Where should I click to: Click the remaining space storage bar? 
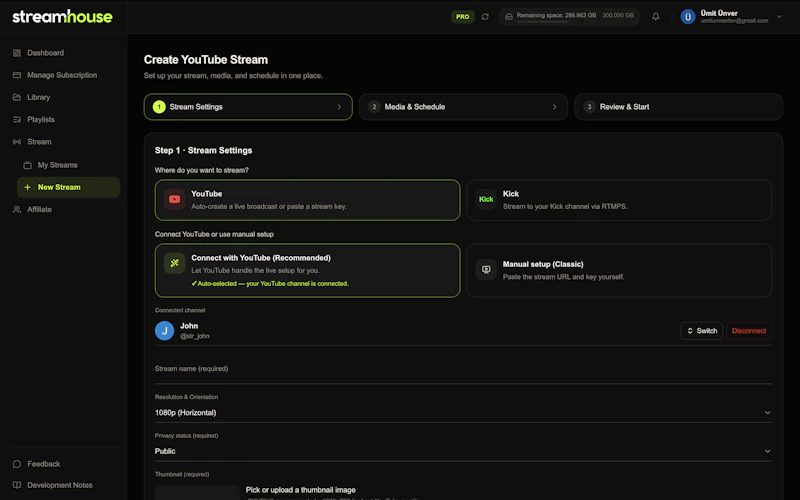pos(569,17)
